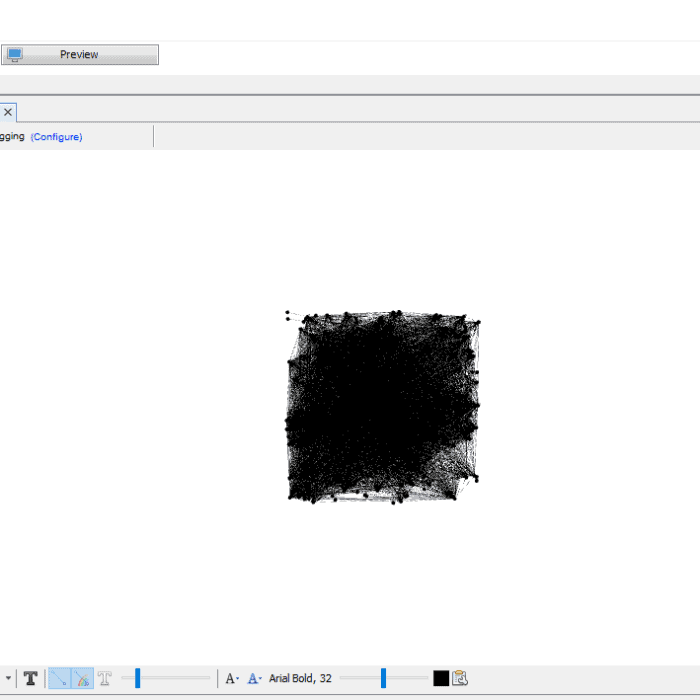Expand the small arrow dropdown at toolbar start
The image size is (700, 700).
point(8,678)
